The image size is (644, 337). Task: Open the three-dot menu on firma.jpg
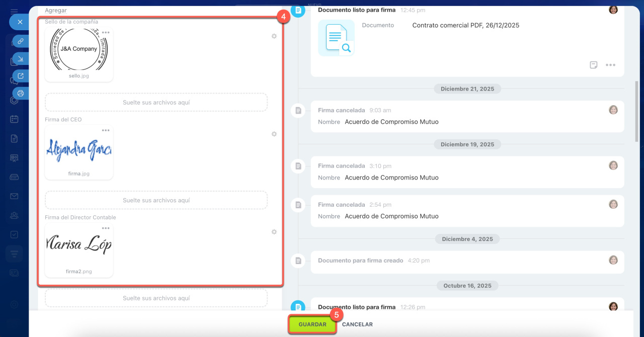point(106,130)
